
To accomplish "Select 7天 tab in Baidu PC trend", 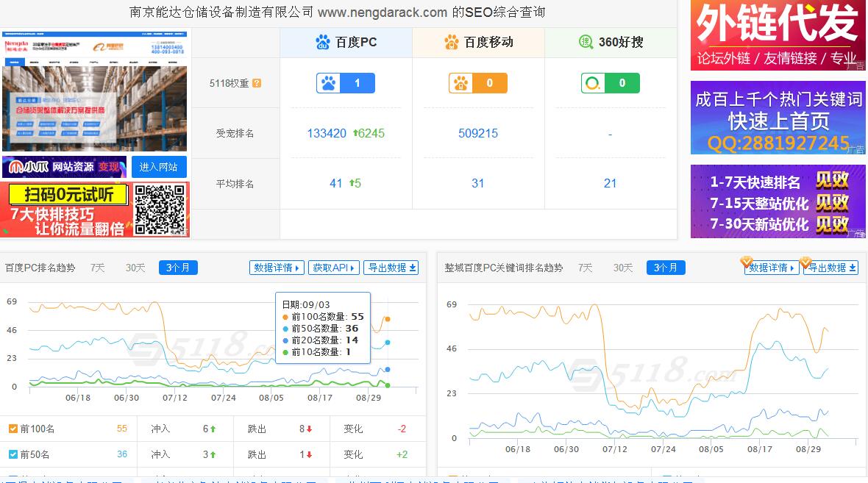I will pyautogui.click(x=97, y=268).
